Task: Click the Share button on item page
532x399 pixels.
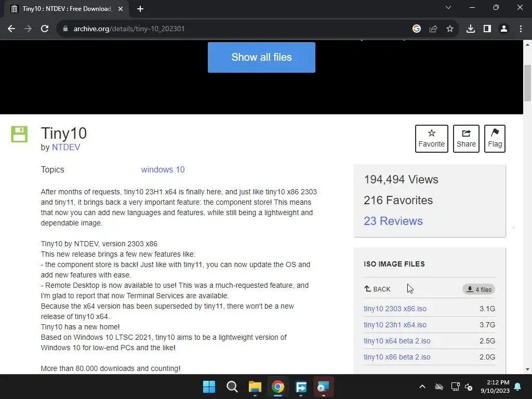Action: pyautogui.click(x=466, y=138)
